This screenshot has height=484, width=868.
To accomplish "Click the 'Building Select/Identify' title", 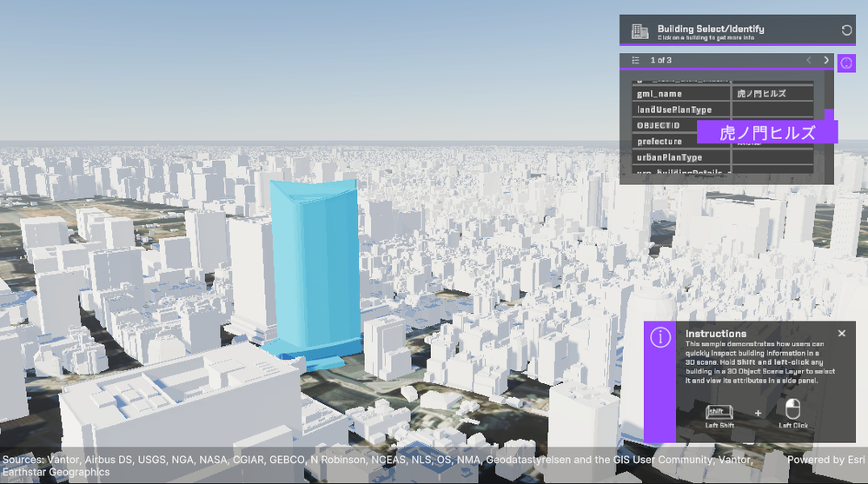I will pyautogui.click(x=711, y=29).
